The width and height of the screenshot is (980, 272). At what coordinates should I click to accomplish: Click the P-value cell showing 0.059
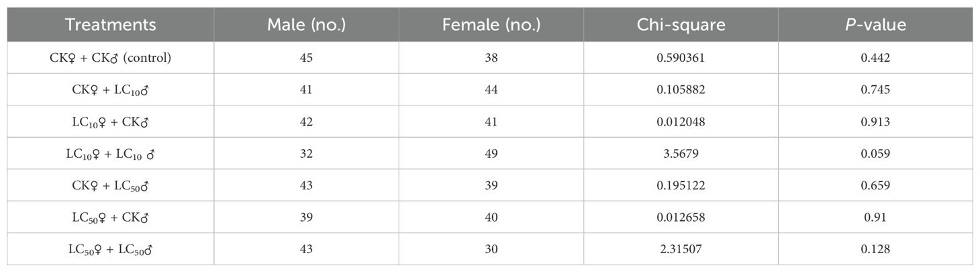click(875, 154)
